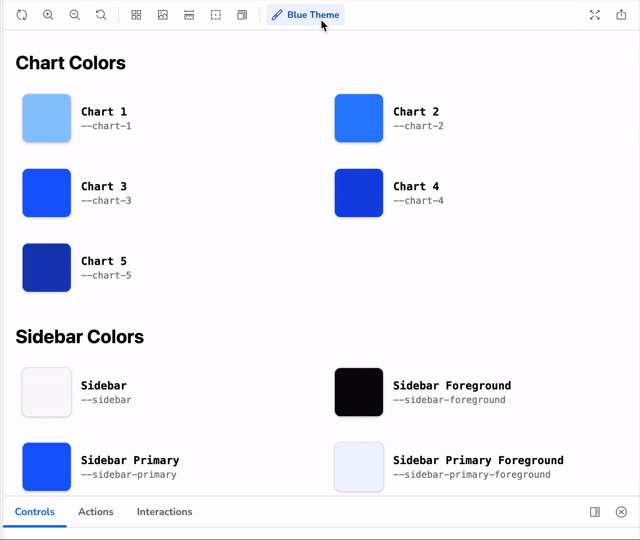Toggle the measure tool icon
Screen dimensions: 640x540
189,15
